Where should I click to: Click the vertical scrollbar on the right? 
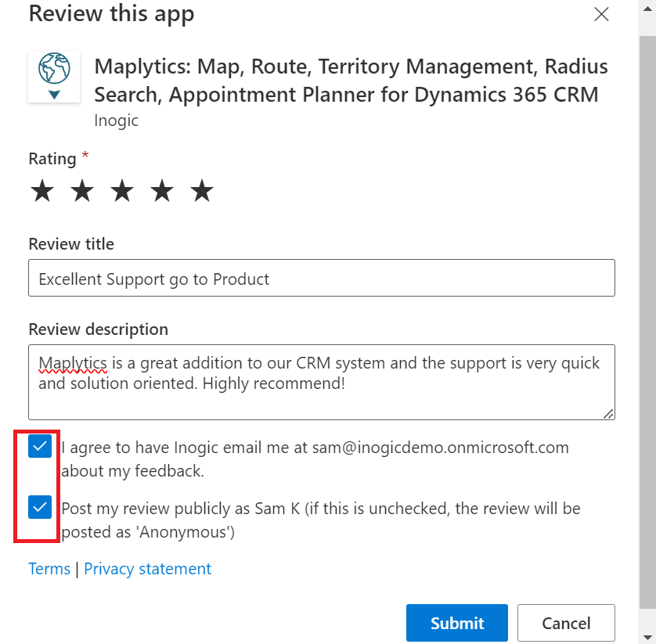pyautogui.click(x=647, y=313)
